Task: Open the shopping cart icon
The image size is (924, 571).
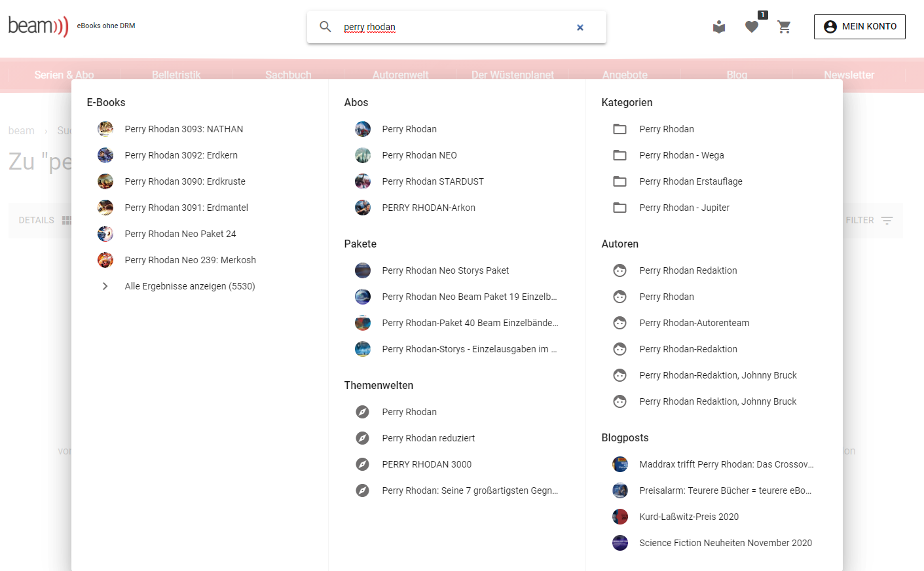Action: tap(785, 27)
